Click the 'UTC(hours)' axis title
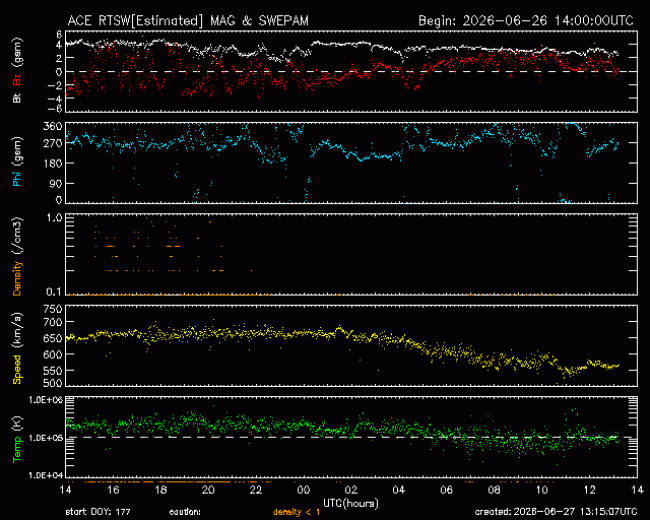Image resolution: width=650 pixels, height=520 pixels. coord(351,503)
